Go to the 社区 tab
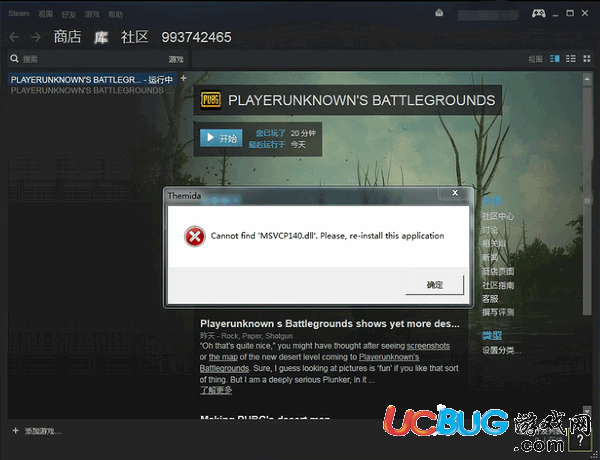The width and height of the screenshot is (600, 460). [x=134, y=37]
